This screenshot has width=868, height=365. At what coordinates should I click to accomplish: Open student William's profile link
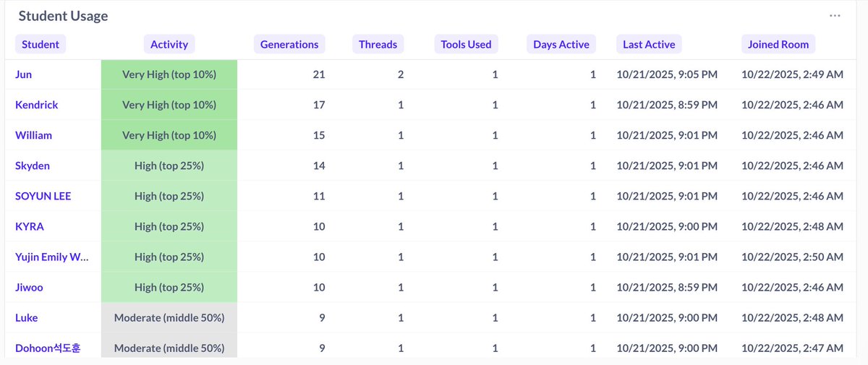34,135
